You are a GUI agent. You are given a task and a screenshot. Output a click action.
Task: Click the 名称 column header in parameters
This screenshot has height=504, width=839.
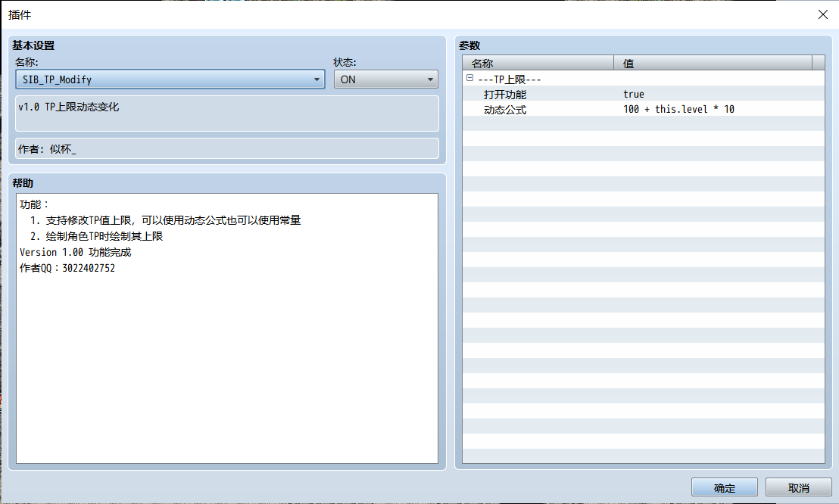tap(538, 63)
